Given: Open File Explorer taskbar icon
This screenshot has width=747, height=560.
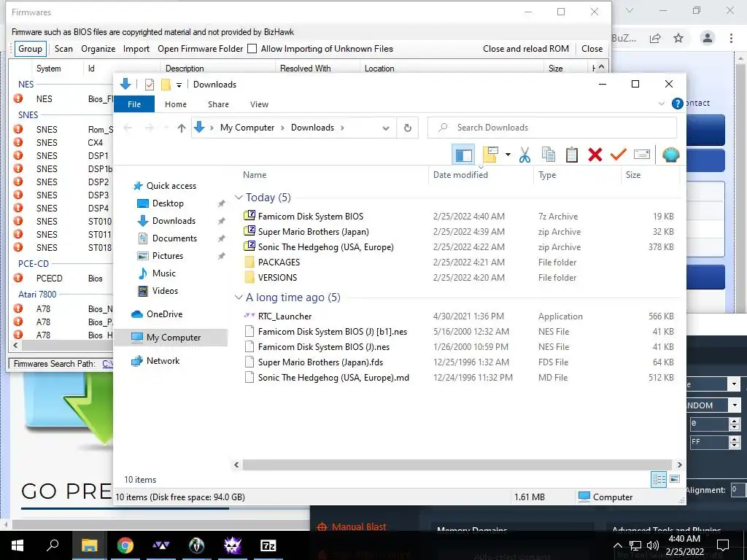Looking at the screenshot, I should point(90,545).
